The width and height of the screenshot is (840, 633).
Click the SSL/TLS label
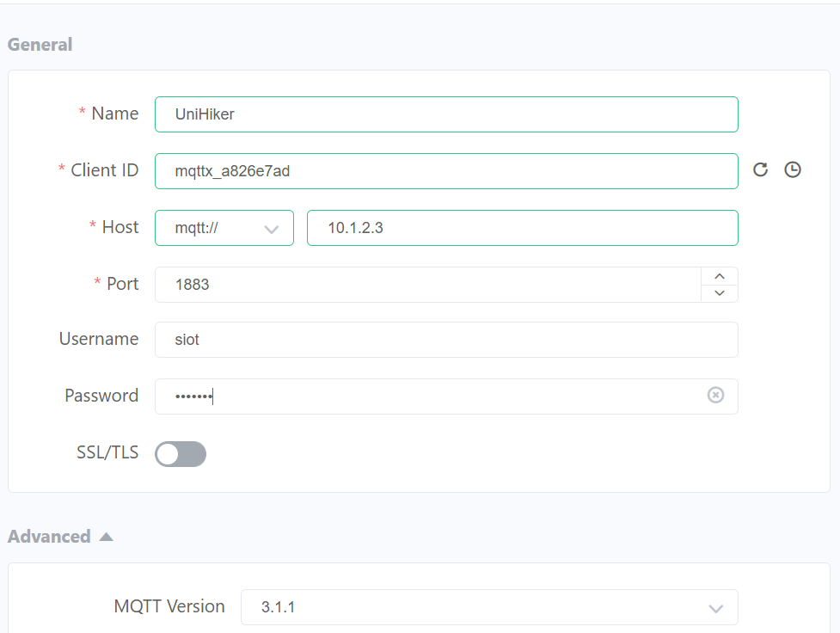pyautogui.click(x=107, y=452)
